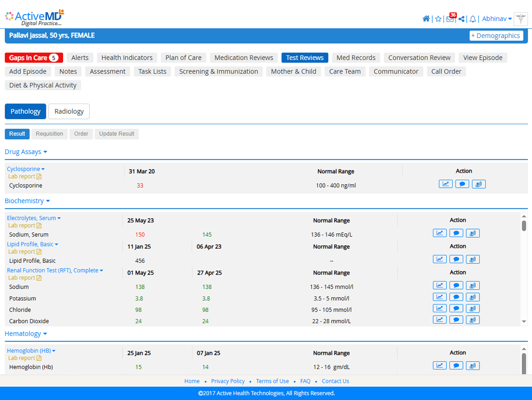This screenshot has height=400, width=532.
Task: View trend graph for Cyclosporine
Action: tap(446, 184)
